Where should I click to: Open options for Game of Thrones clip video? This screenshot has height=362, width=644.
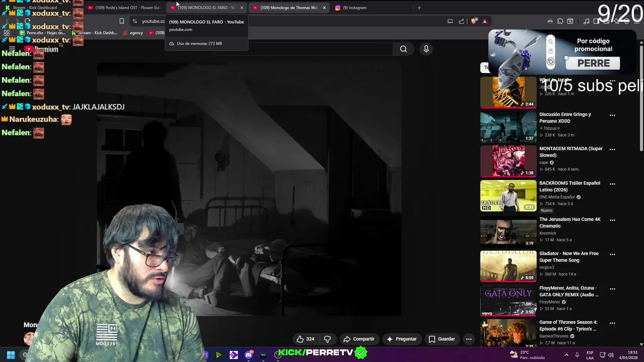coord(612,323)
